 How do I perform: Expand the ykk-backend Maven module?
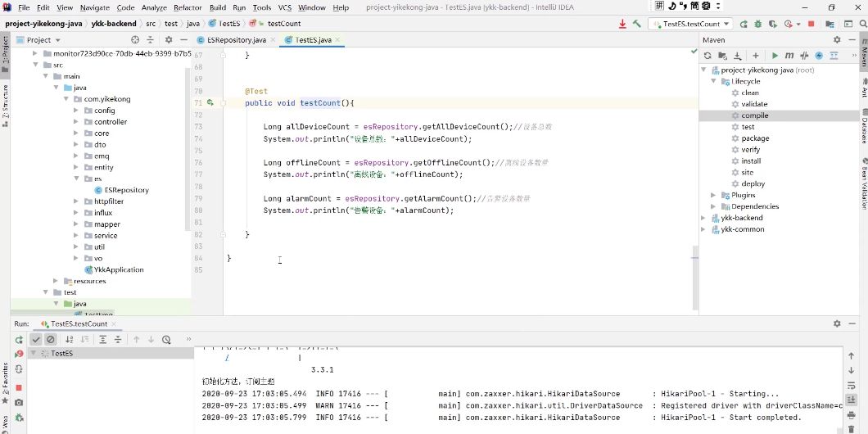[x=704, y=218]
